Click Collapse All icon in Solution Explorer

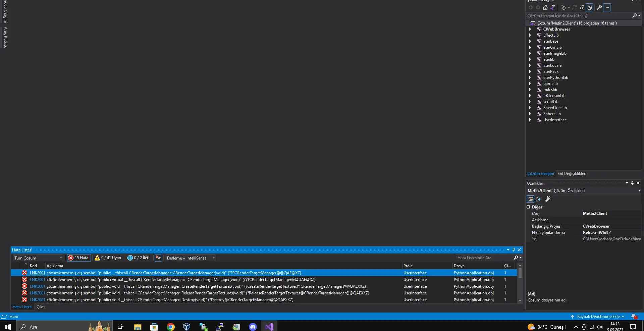pos(582,7)
